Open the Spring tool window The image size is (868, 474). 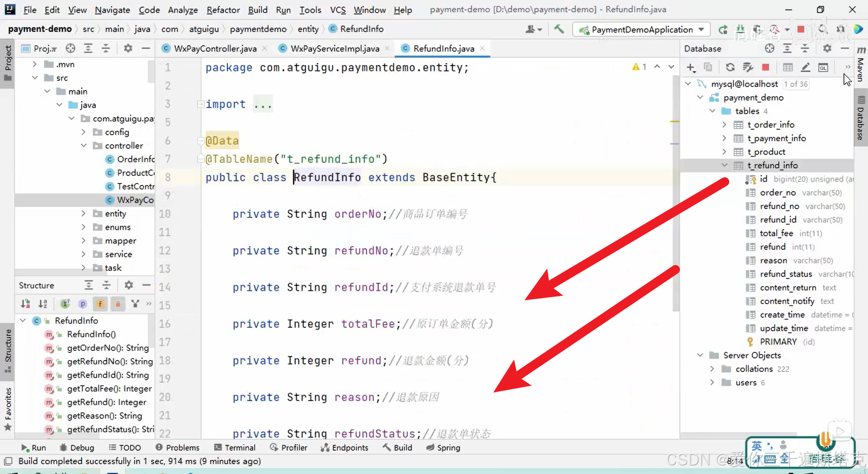click(443, 447)
